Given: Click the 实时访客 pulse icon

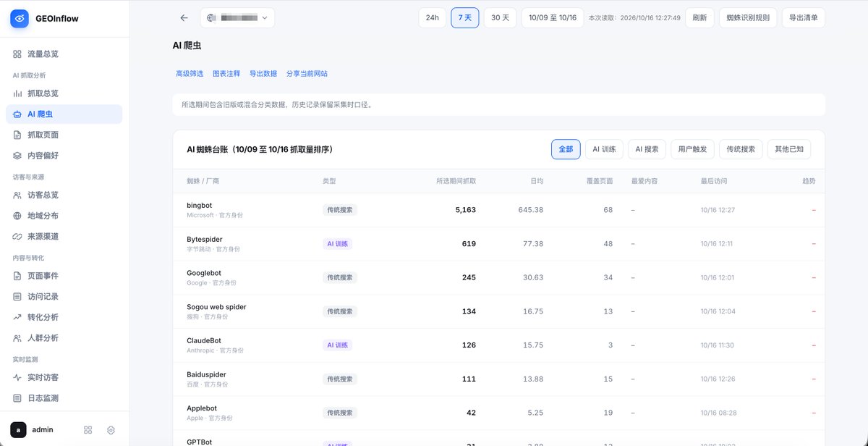Looking at the screenshot, I should (x=17, y=378).
